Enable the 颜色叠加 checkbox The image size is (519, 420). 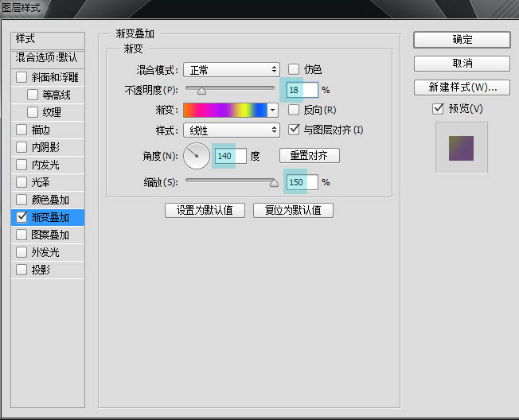pyautogui.click(x=21, y=200)
